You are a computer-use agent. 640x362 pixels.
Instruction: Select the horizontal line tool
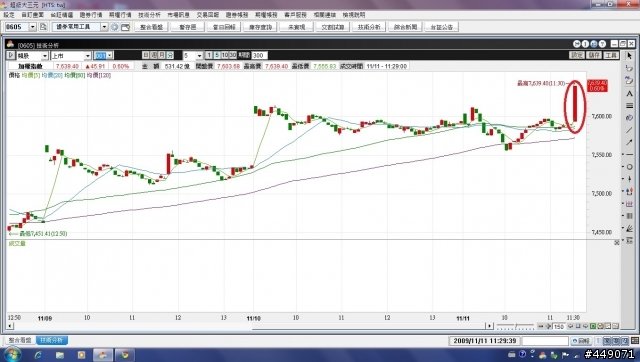click(630, 155)
